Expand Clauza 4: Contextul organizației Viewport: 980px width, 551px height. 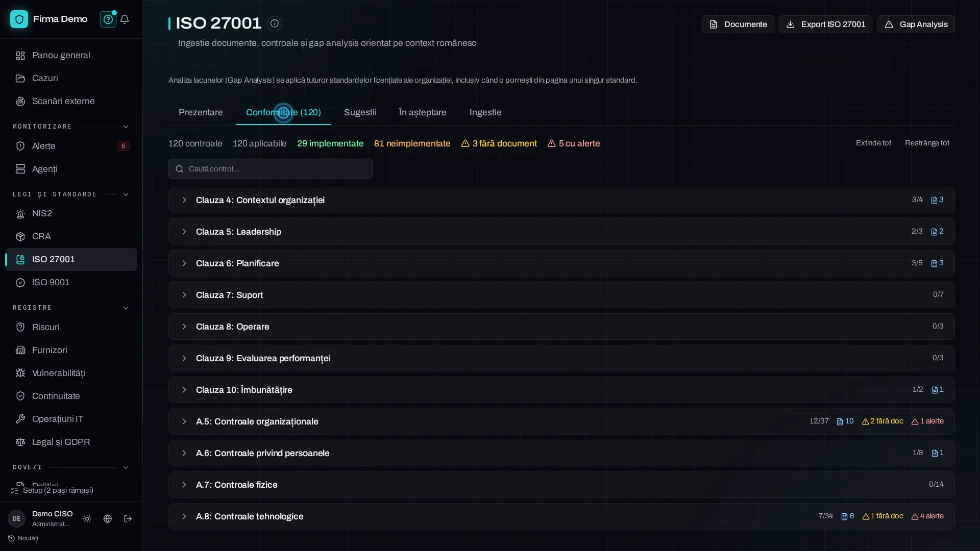tap(561, 200)
